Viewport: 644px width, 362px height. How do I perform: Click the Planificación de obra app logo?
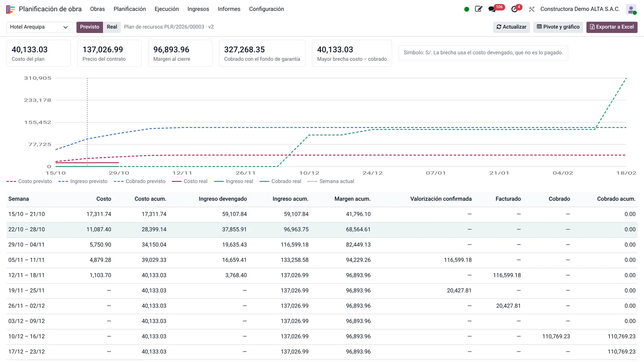pyautogui.click(x=10, y=9)
